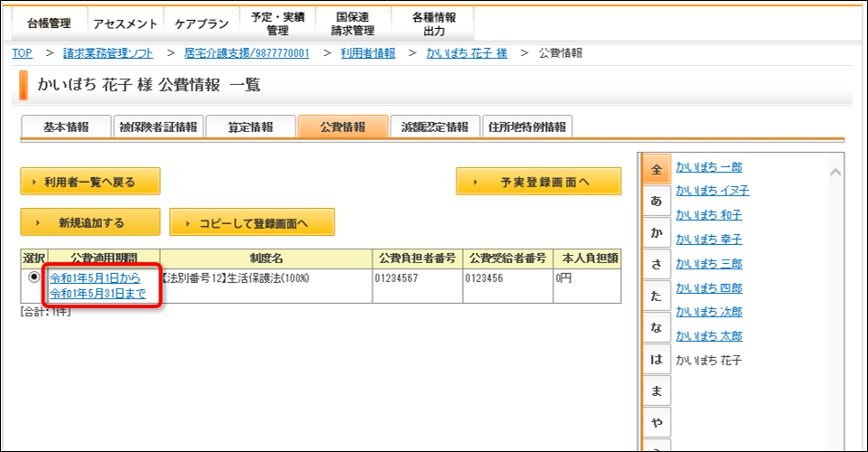Open user かいぽち 一郎
868x452 pixels.
tap(709, 166)
